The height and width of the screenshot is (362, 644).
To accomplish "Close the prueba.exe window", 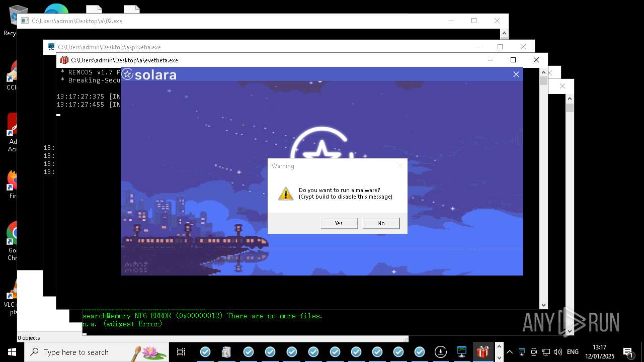I will [x=523, y=47].
